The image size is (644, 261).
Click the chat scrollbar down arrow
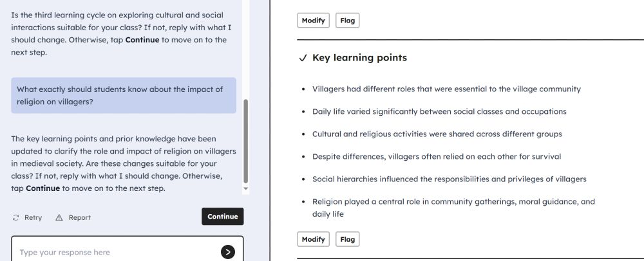coord(245,188)
